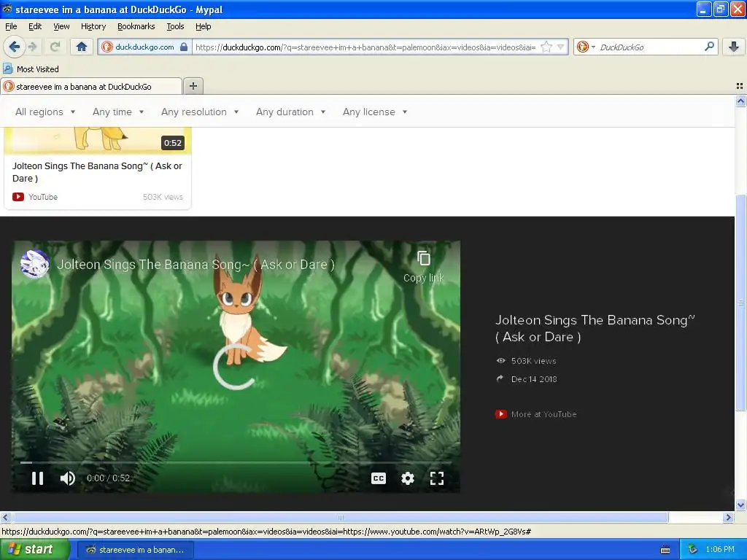
Task: Open the File menu
Action: coord(11,26)
